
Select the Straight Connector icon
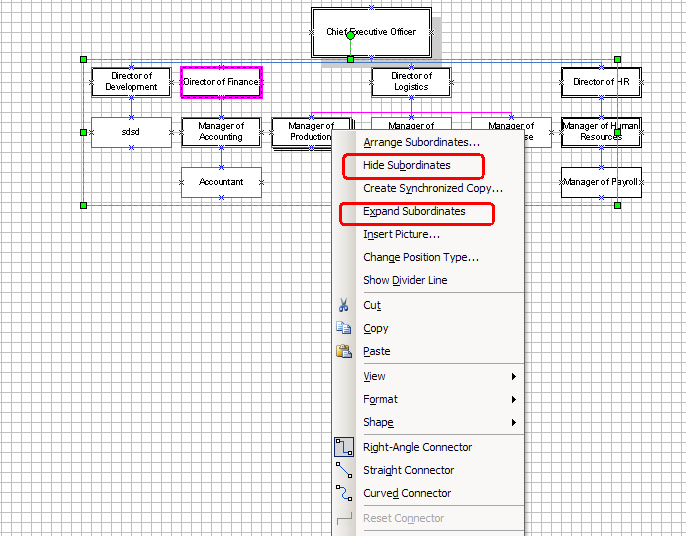tap(344, 470)
